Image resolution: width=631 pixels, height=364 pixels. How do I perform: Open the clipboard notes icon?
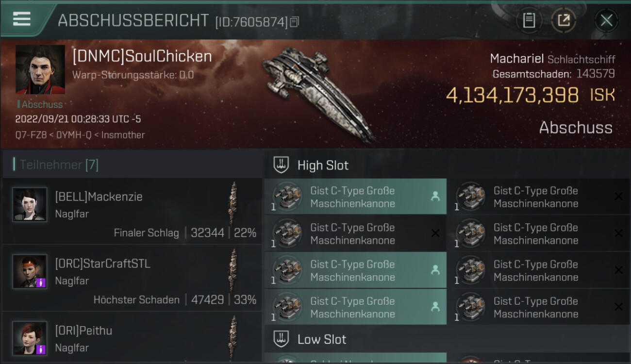(529, 20)
